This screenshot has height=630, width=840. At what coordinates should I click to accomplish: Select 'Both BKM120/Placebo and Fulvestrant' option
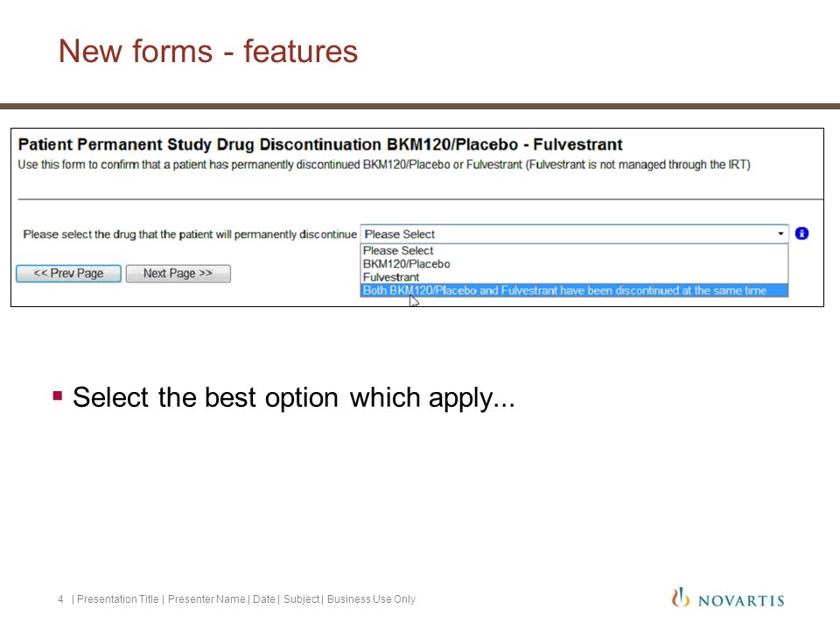(x=574, y=290)
